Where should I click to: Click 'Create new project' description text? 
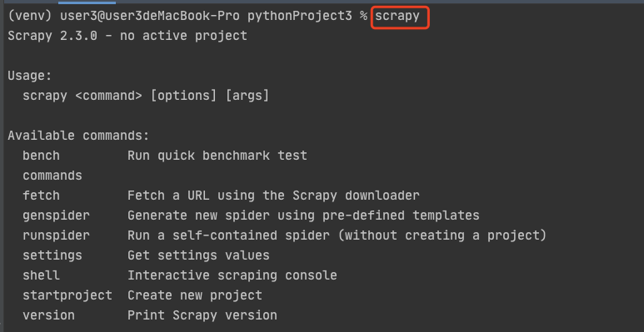click(195, 295)
